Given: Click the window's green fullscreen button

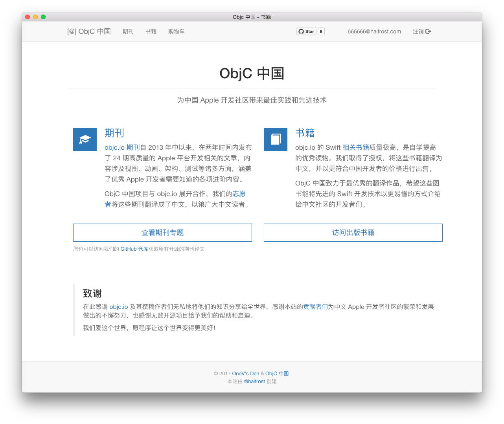Looking at the screenshot, I should click(43, 17).
